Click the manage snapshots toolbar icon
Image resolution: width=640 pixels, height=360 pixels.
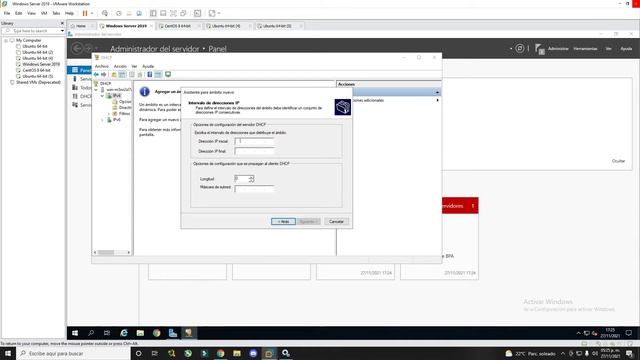click(x=139, y=13)
